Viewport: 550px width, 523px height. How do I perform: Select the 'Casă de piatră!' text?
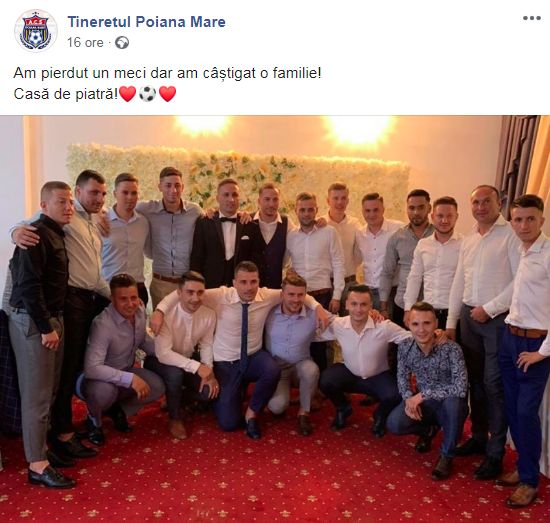pos(66,94)
